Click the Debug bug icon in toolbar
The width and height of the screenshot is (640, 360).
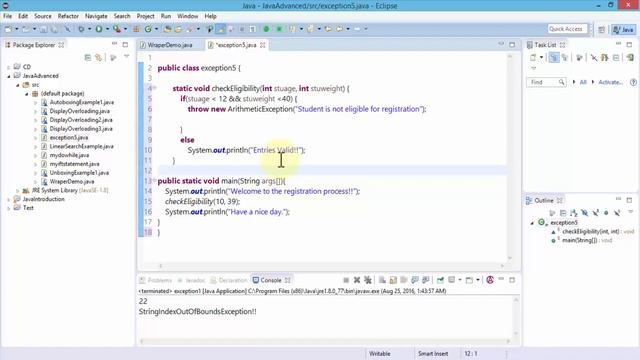coord(81,29)
